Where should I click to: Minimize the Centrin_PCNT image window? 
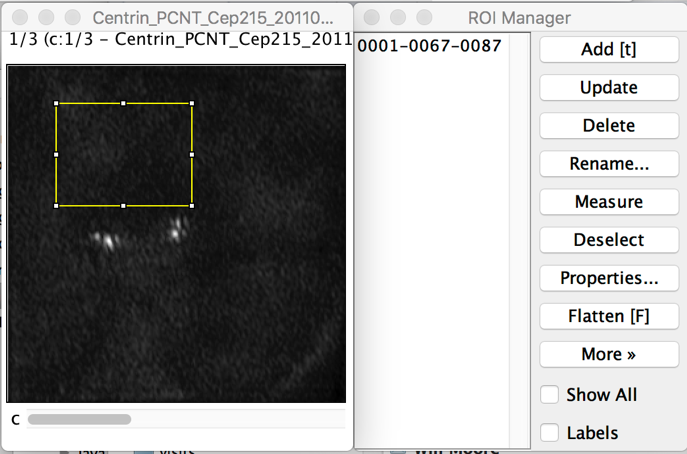coord(46,18)
